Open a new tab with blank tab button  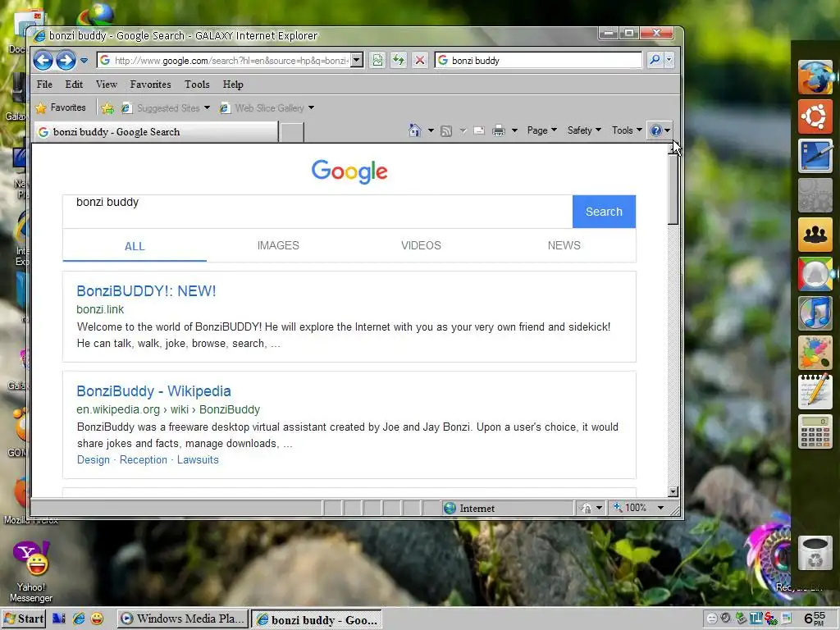[x=292, y=132]
